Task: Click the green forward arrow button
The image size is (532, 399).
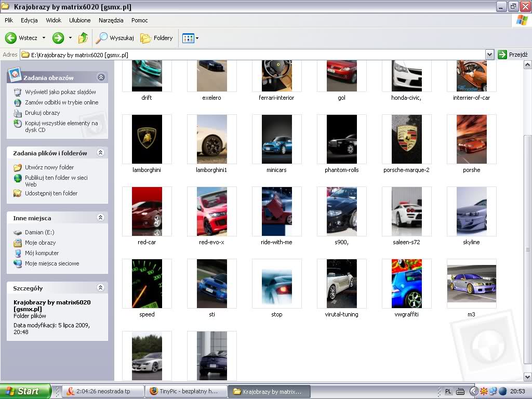Action: pos(58,38)
